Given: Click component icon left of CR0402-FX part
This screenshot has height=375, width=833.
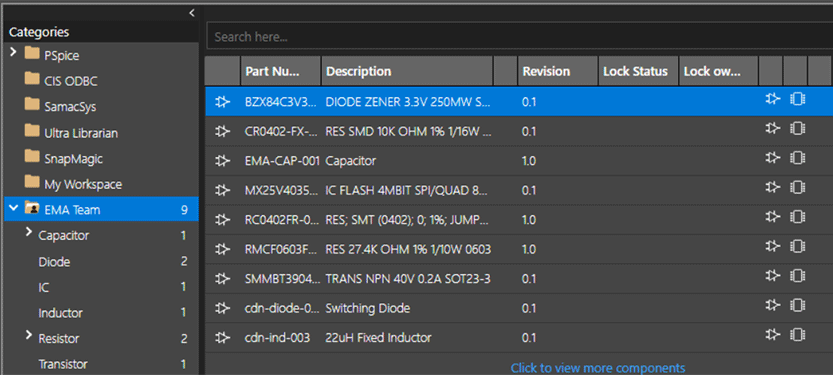Looking at the screenshot, I should pos(223,131).
